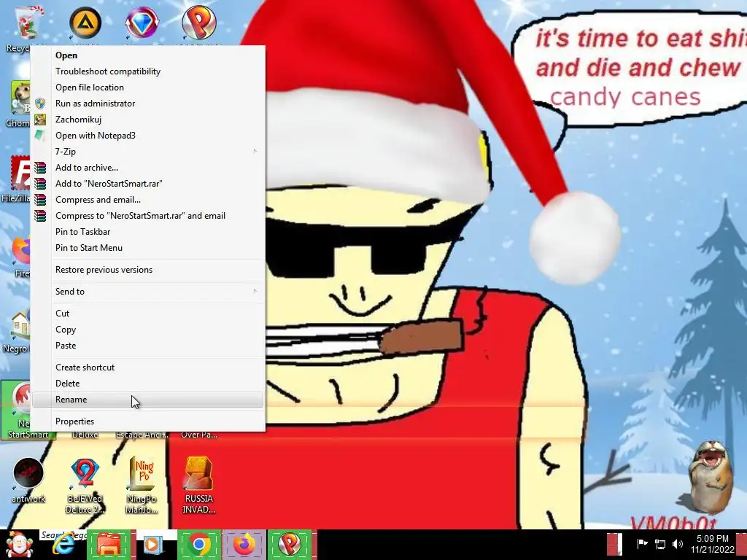747x560 pixels.
Task: Click Rename in the context menu
Action: click(147, 400)
